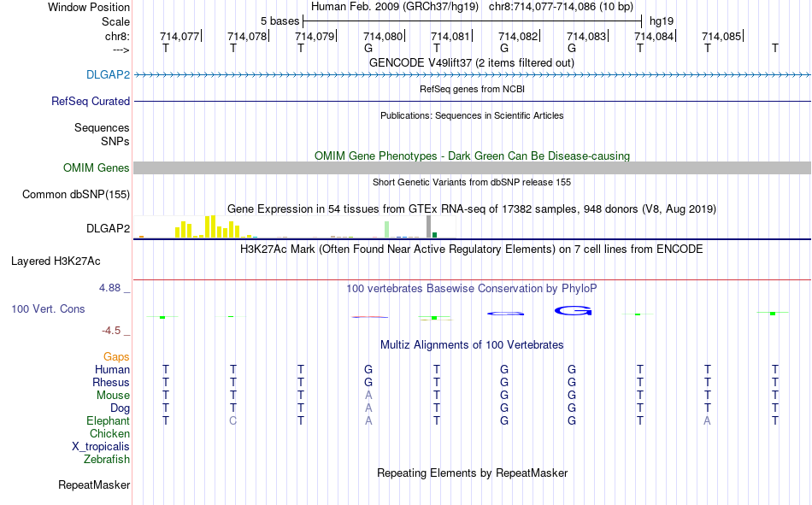
Task: Click the C base in the Elephant row
Action: [233, 421]
